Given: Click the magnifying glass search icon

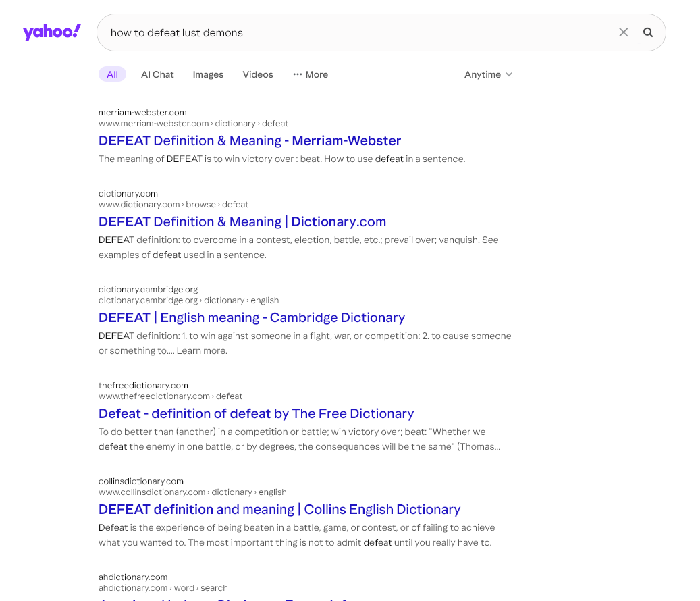Looking at the screenshot, I should pyautogui.click(x=648, y=32).
